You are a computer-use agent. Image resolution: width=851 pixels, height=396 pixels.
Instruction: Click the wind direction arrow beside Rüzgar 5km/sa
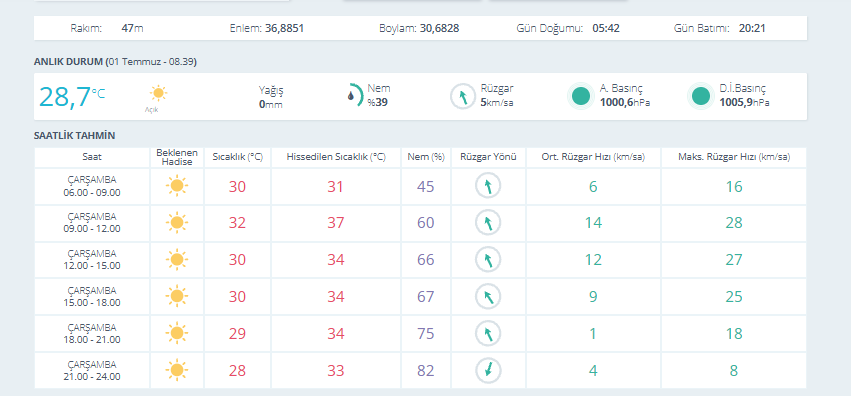[463, 97]
